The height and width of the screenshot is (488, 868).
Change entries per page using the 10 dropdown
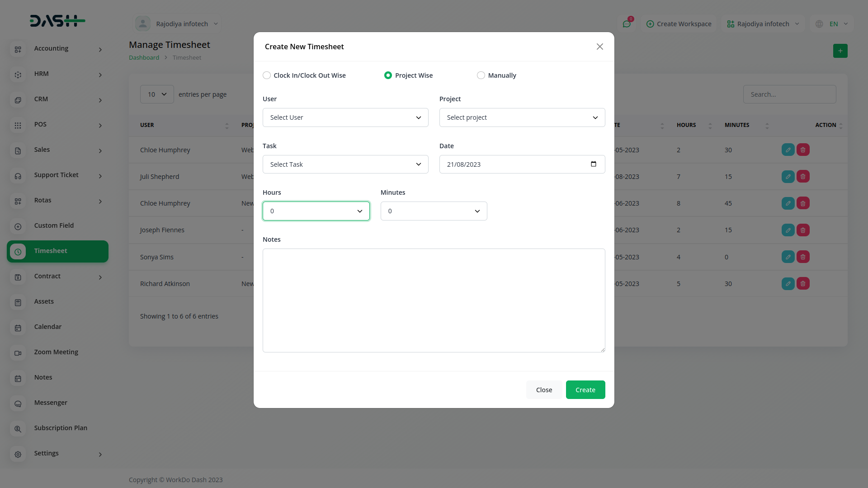(x=156, y=94)
